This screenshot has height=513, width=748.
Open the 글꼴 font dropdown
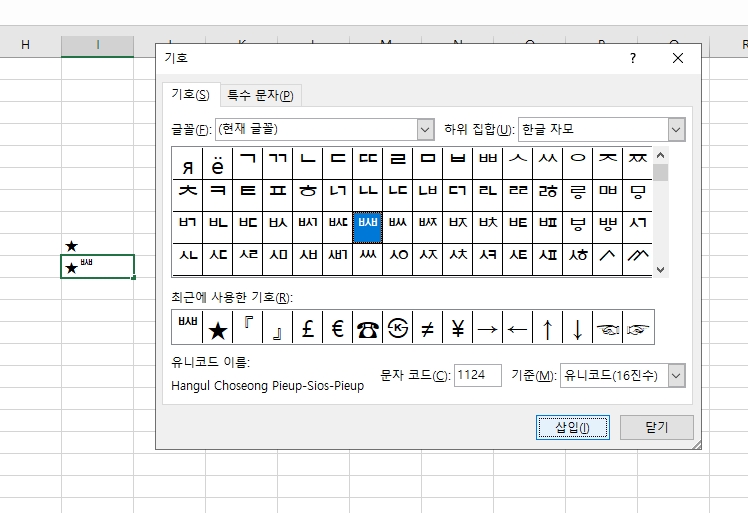tap(425, 129)
